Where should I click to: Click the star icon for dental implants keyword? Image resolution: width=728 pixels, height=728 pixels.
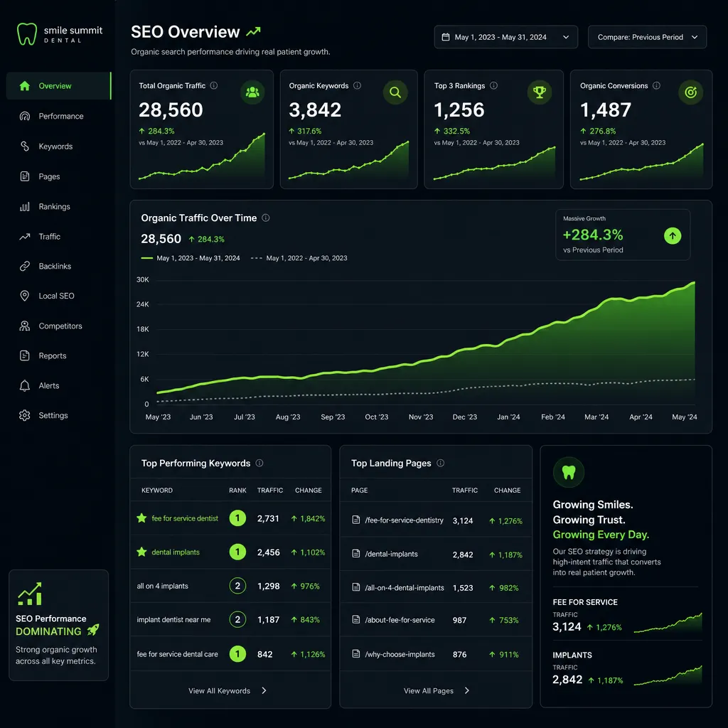[141, 552]
